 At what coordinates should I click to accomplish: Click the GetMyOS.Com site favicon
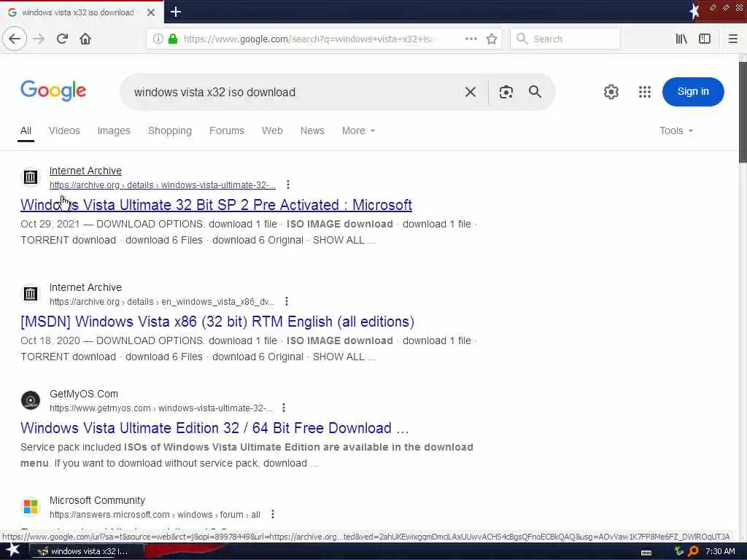(x=31, y=400)
